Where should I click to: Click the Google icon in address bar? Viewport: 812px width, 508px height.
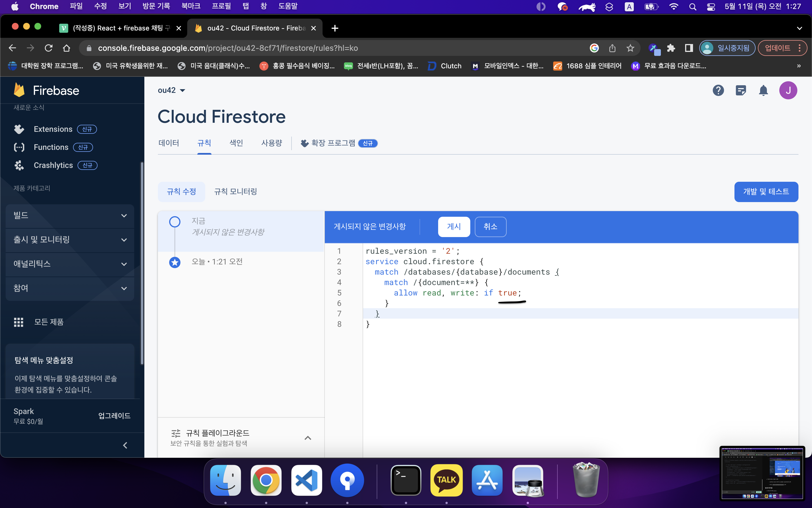coord(594,48)
